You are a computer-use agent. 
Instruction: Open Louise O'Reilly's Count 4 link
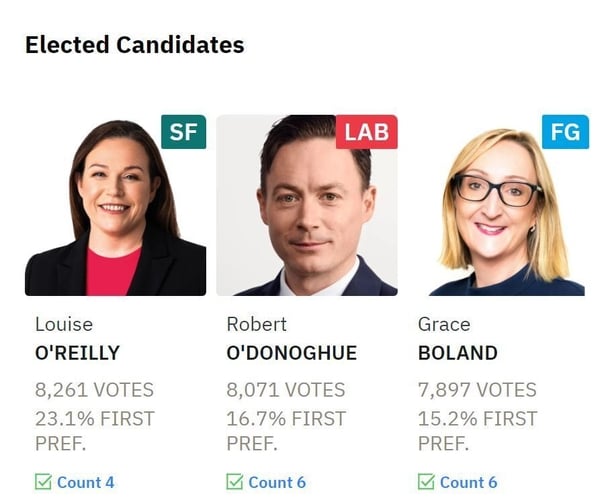click(85, 482)
